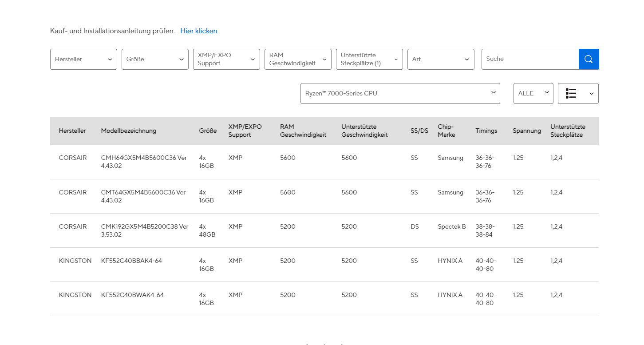Click the Hersteller column header
Viewport: 644px width, 345px height.
(72, 131)
